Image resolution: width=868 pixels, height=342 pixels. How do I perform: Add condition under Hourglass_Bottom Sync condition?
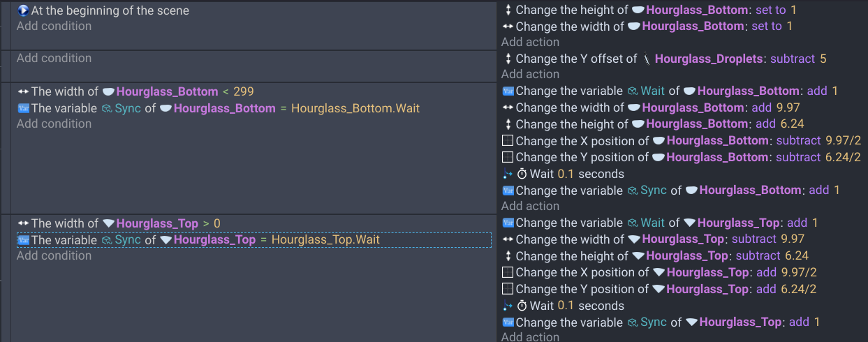click(x=54, y=124)
